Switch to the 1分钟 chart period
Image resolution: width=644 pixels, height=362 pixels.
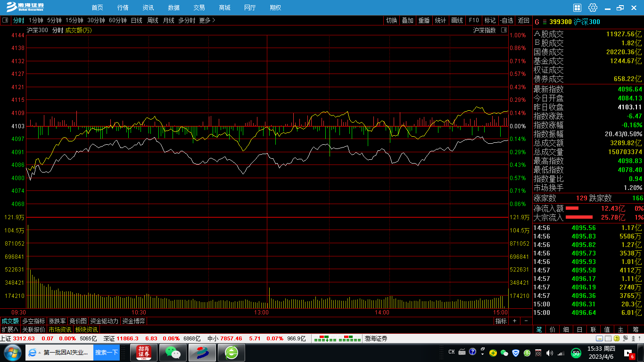pyautogui.click(x=36, y=20)
